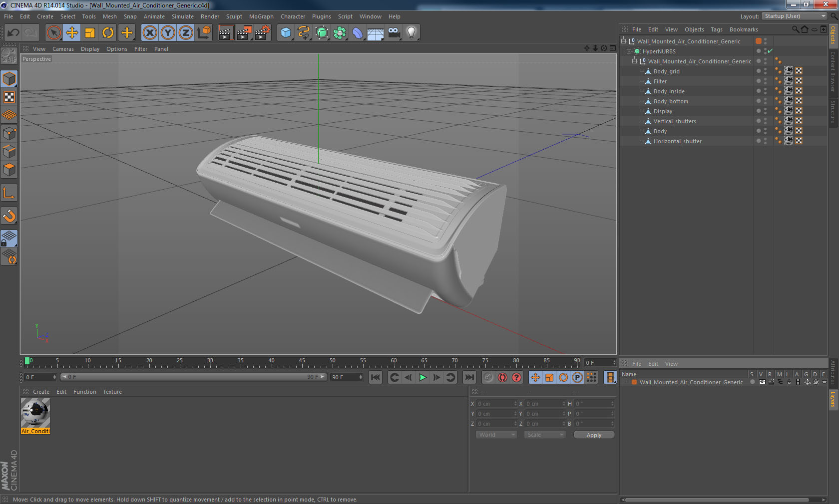Open the Material Manager Texture menu

[112, 392]
